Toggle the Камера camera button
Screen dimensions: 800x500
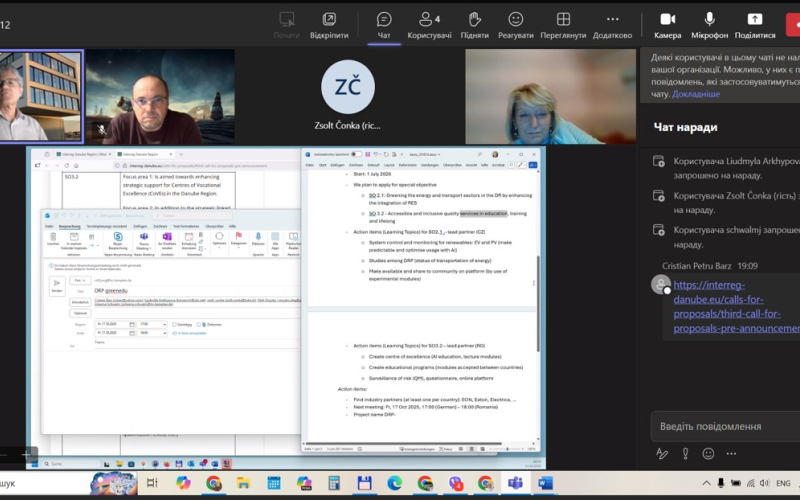click(x=667, y=25)
